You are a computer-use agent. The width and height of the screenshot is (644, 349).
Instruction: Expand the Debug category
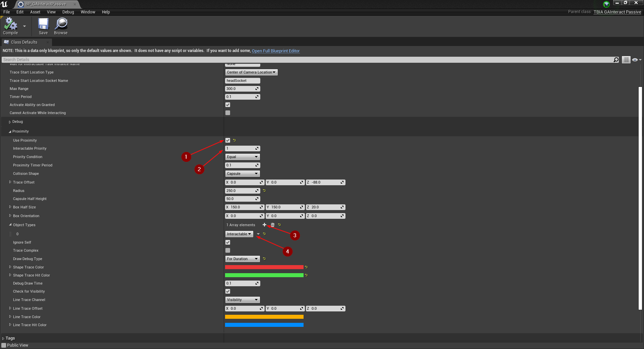click(x=10, y=122)
